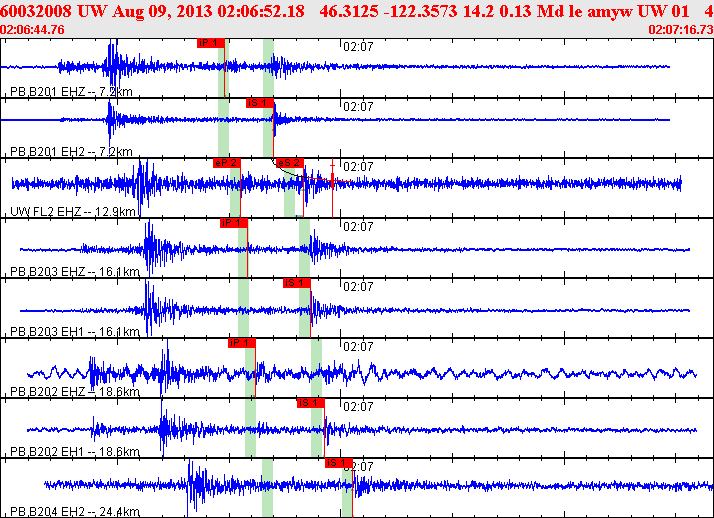
Task: Click the '02:07' minute label on B202 EHZ trace
Action: point(358,347)
